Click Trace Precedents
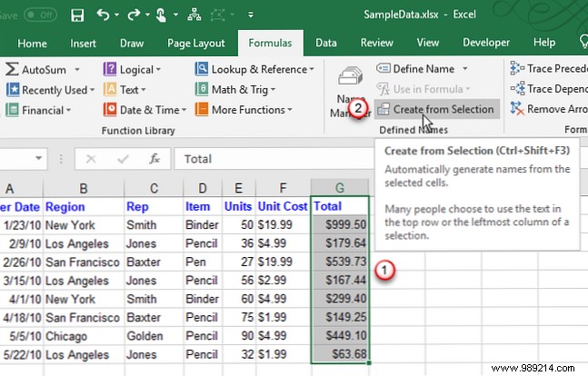 point(549,69)
